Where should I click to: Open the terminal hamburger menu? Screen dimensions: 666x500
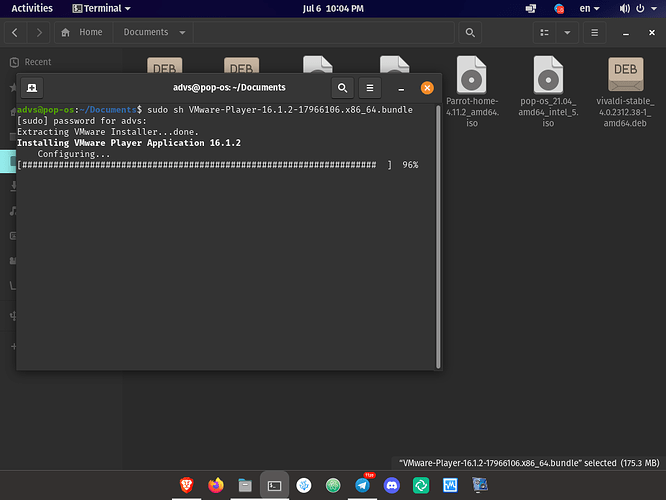pos(370,88)
